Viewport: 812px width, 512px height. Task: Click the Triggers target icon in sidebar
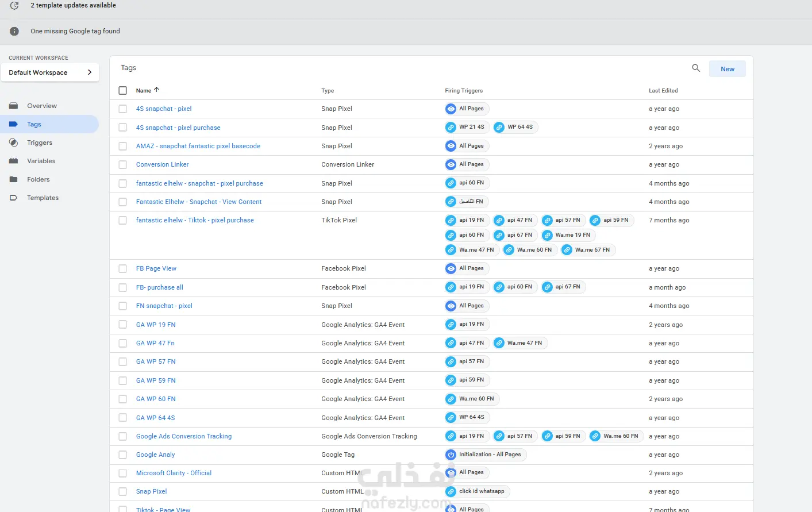click(x=14, y=143)
